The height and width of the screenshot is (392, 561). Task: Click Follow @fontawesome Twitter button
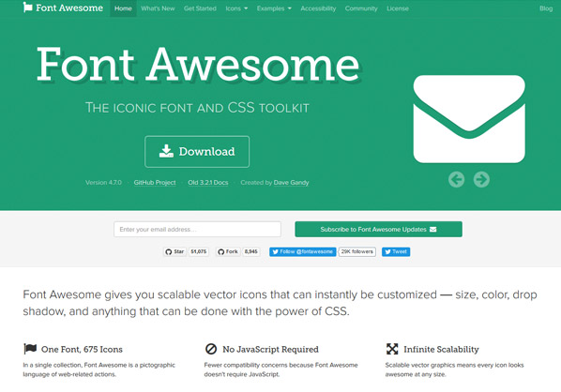303,251
